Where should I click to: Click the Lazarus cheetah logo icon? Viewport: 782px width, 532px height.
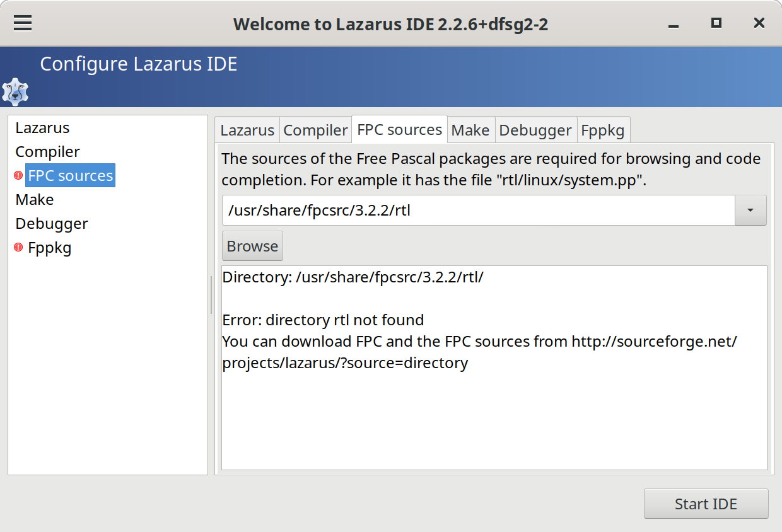pos(15,91)
